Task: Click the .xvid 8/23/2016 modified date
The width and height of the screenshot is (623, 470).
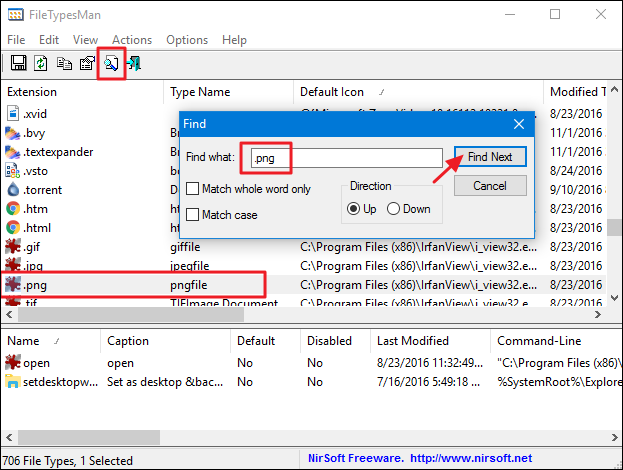Action: click(x=576, y=114)
